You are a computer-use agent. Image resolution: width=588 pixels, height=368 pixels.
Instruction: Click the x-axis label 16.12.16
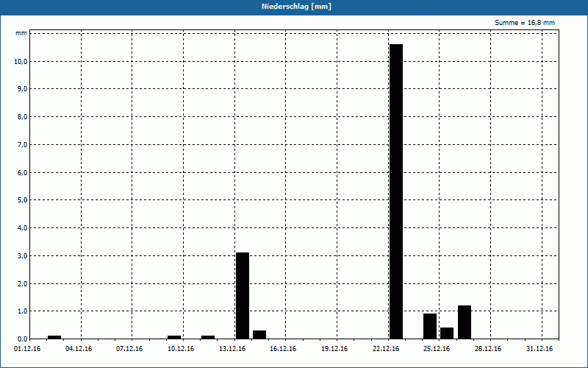pyautogui.click(x=283, y=349)
